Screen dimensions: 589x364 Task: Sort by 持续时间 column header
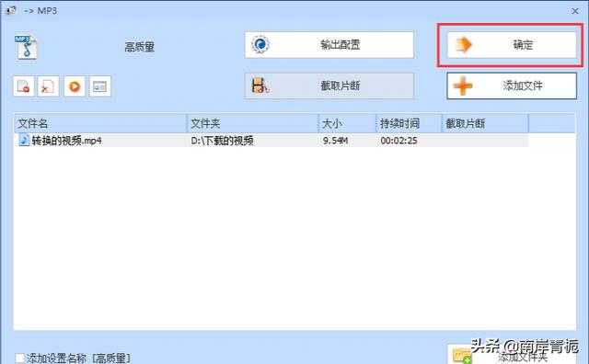409,123
